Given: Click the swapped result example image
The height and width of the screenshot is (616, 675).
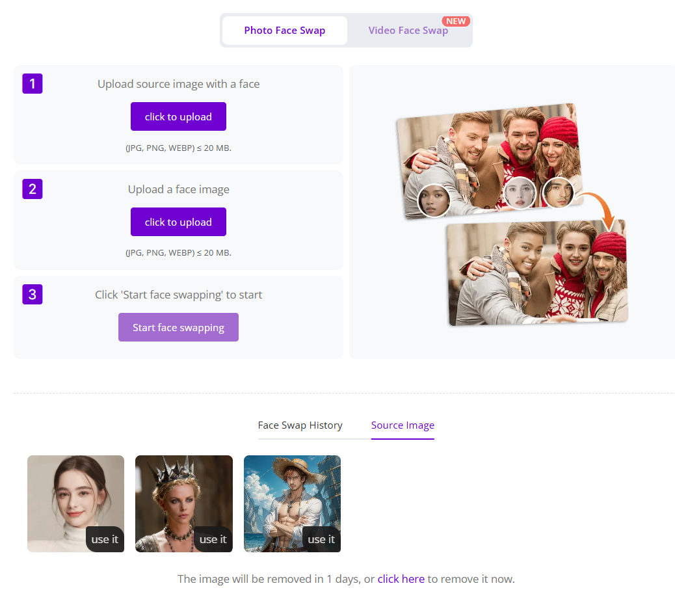Looking at the screenshot, I should click(x=537, y=273).
